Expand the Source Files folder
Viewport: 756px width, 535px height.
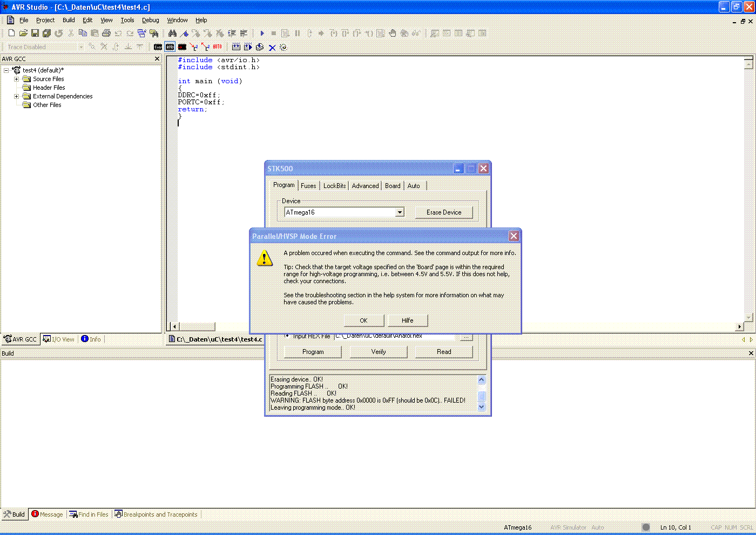point(16,79)
